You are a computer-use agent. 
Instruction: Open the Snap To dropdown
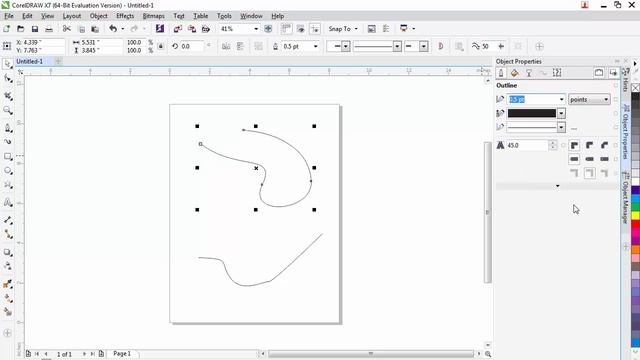pos(343,29)
